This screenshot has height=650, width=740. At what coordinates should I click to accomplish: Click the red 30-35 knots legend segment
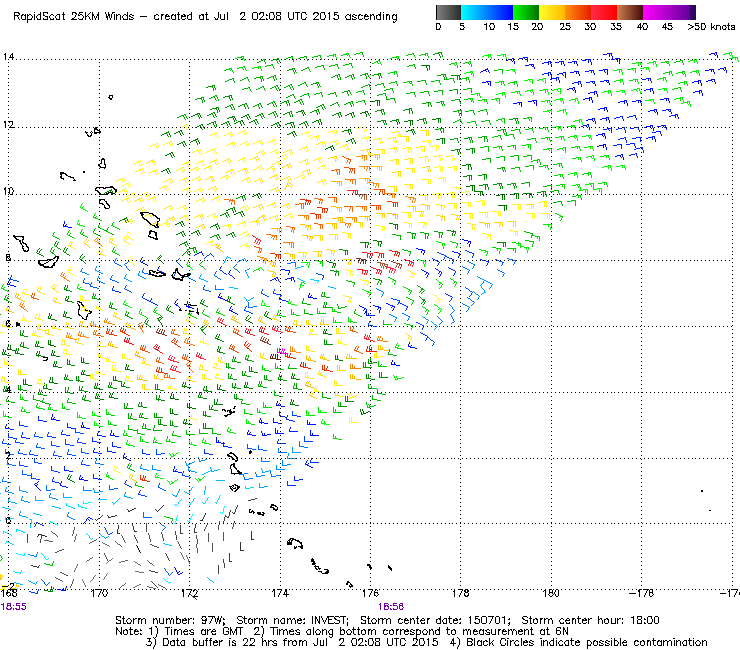click(x=604, y=12)
